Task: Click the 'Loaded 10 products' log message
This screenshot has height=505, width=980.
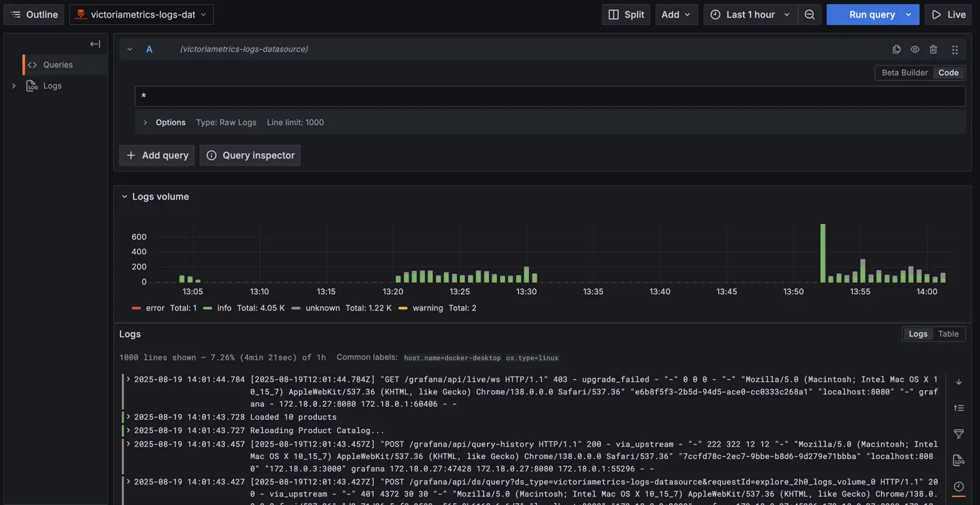Action: point(293,417)
